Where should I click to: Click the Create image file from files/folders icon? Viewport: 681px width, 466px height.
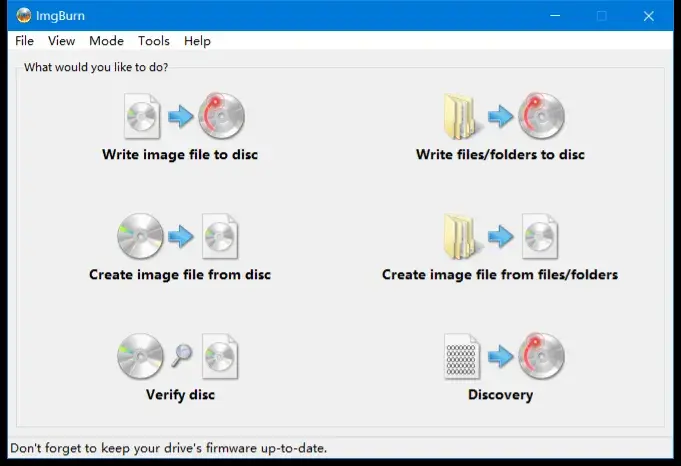pos(501,236)
